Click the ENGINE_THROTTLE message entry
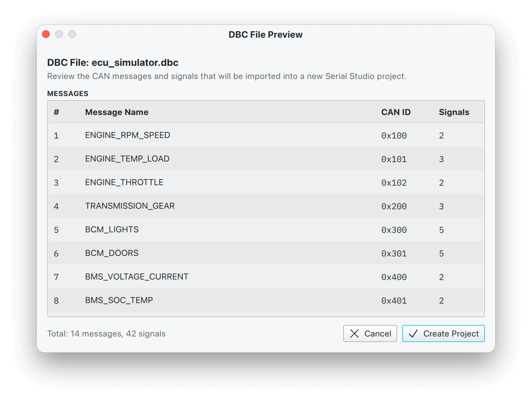The image size is (532, 401). click(124, 182)
